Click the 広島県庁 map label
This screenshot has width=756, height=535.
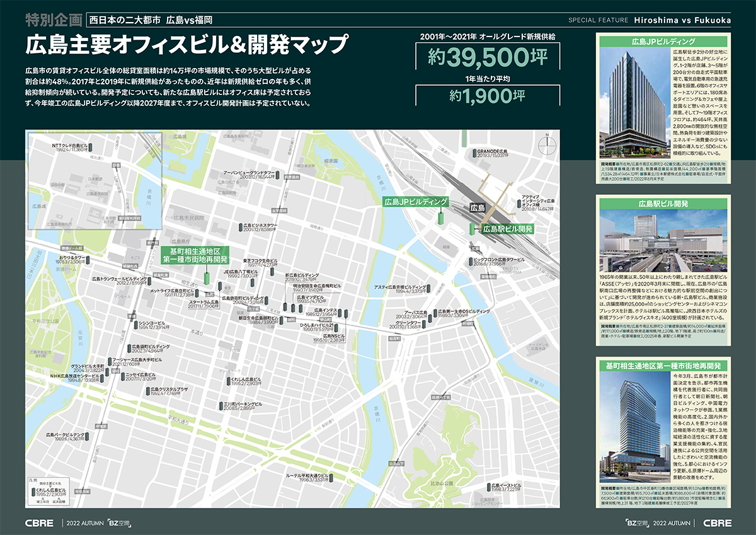(181, 241)
